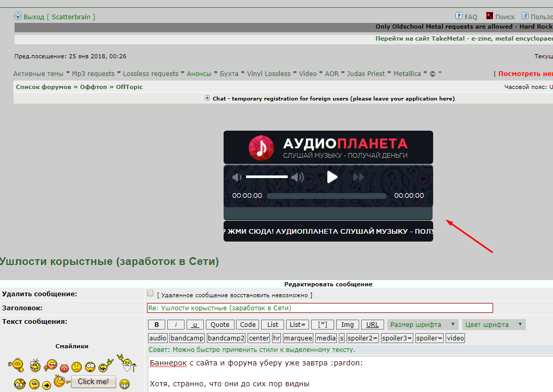Open the Цвет шрифта dropdown
This screenshot has width=553, height=392.
point(494,324)
